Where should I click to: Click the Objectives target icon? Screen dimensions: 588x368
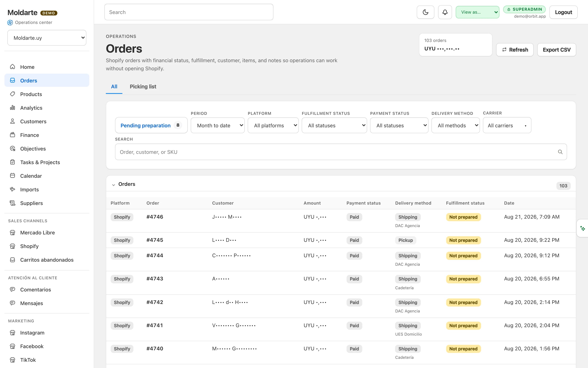tap(12, 148)
